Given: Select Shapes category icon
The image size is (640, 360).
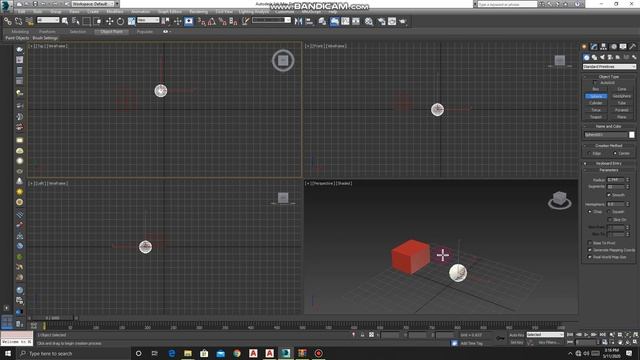Looking at the screenshot, I should click(594, 57).
